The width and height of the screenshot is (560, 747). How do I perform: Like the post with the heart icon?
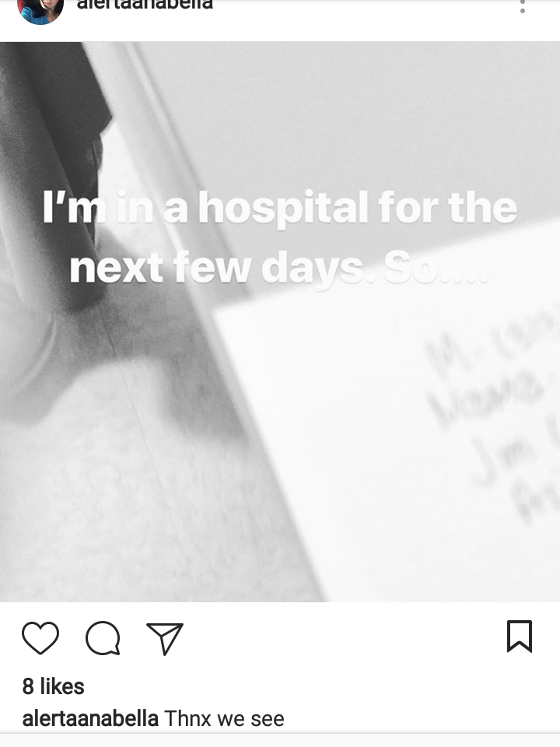point(40,637)
